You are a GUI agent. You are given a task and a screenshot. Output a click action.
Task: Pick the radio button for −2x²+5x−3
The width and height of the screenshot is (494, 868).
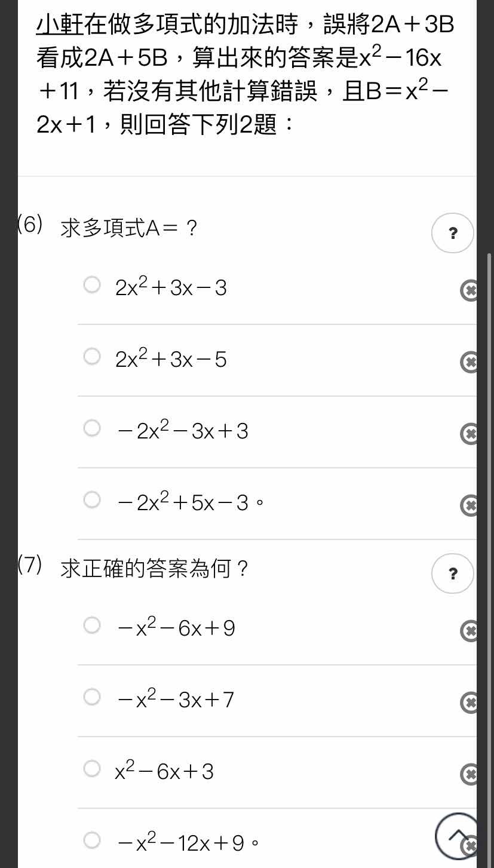[x=92, y=499]
